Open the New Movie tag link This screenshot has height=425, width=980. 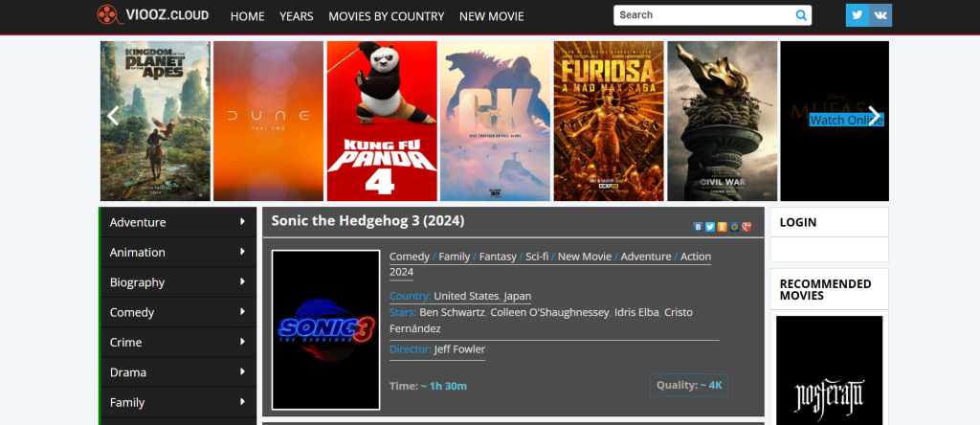tap(585, 257)
